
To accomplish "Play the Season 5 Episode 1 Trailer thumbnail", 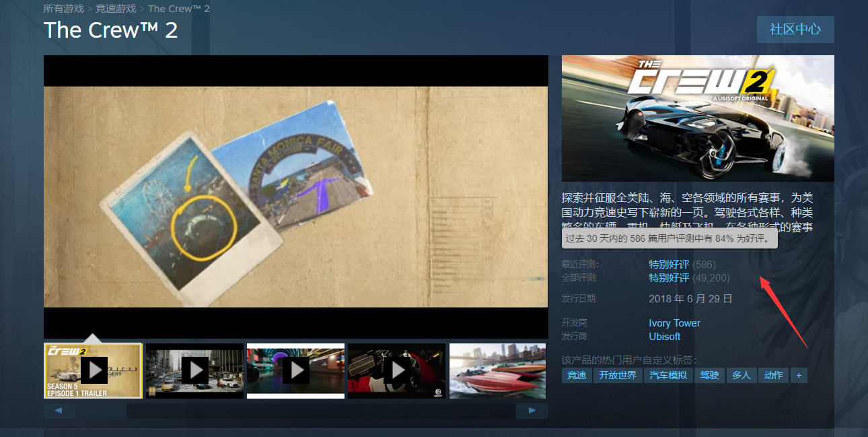I will 93,370.
